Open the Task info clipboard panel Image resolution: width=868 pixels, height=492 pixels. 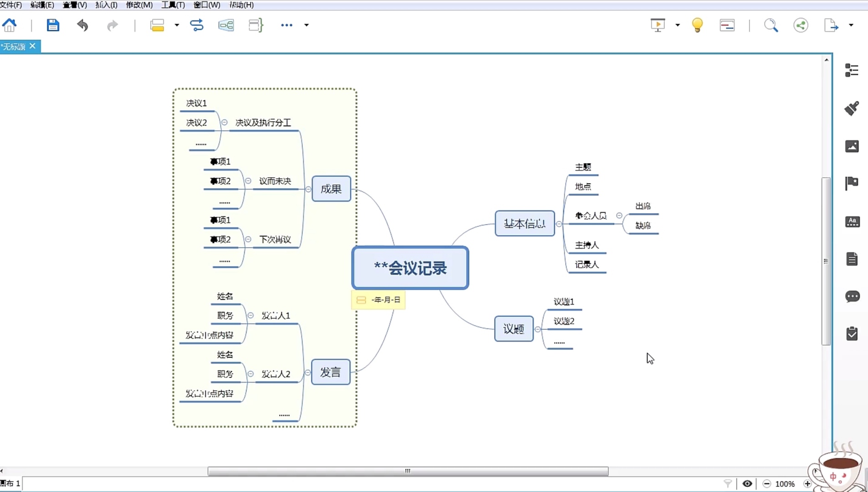pyautogui.click(x=852, y=334)
